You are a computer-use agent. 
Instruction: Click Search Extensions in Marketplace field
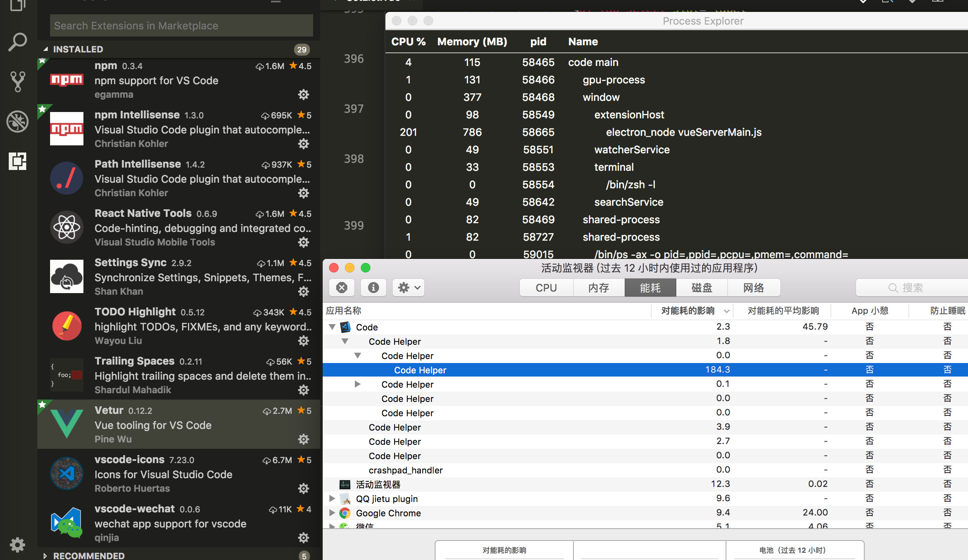(181, 26)
